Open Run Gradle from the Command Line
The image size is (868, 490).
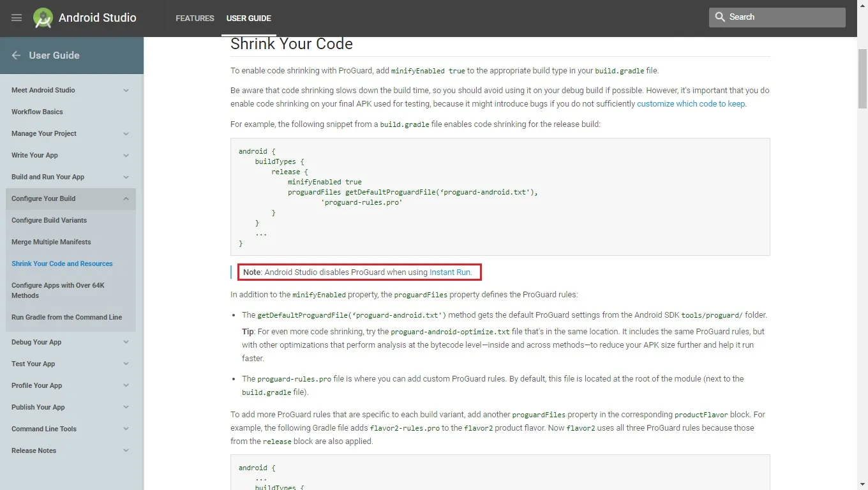(x=66, y=318)
